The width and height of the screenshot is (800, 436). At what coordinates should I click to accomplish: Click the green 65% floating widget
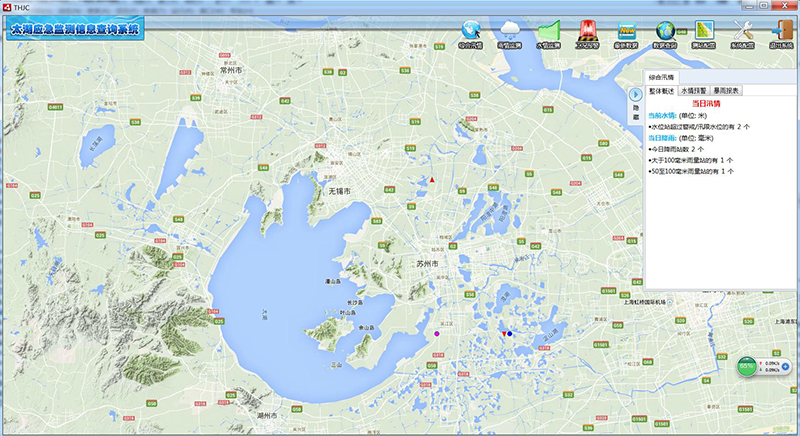click(747, 366)
